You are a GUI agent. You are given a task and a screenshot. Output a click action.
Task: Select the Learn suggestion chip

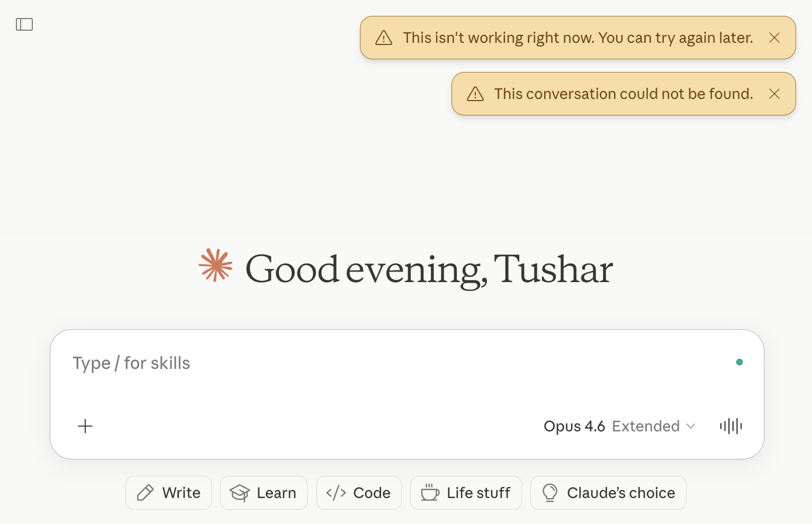264,493
